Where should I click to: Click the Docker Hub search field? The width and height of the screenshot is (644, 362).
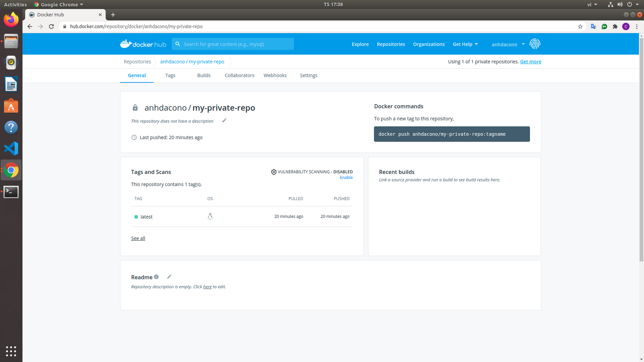233,44
